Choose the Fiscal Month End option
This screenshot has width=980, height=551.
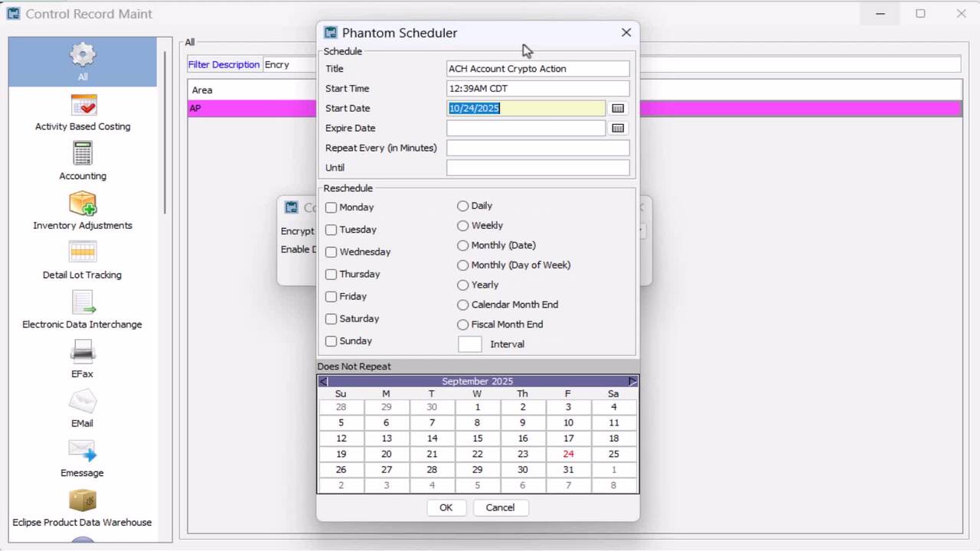coord(462,324)
